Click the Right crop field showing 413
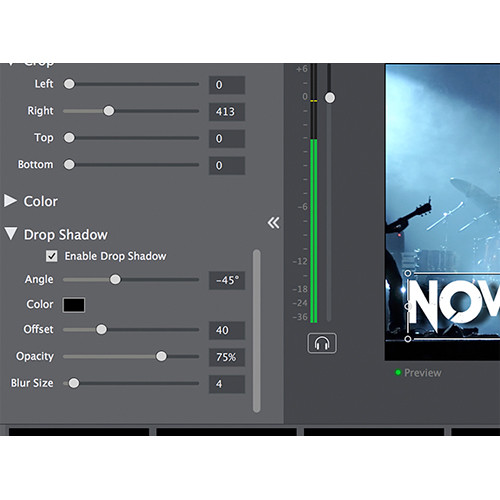 227,112
